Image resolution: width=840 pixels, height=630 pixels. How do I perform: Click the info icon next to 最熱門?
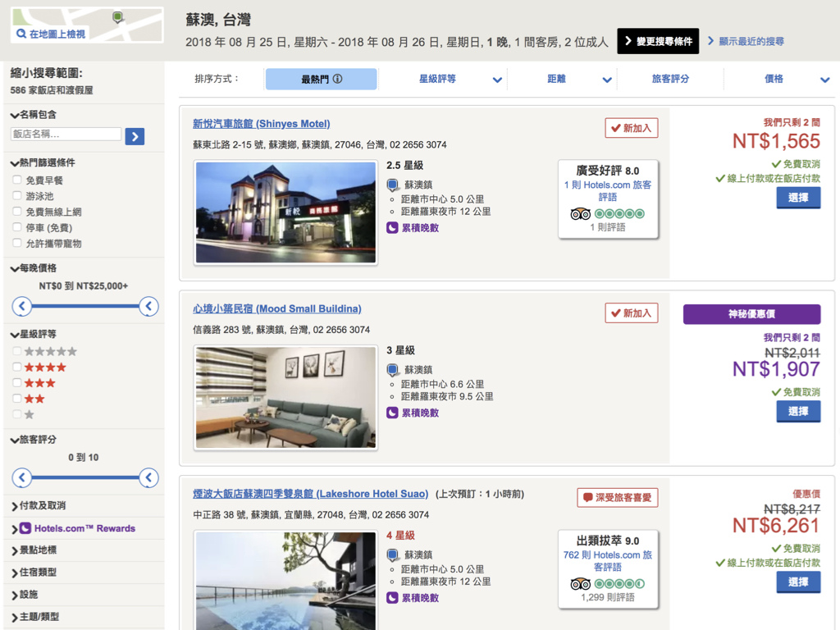coord(337,79)
